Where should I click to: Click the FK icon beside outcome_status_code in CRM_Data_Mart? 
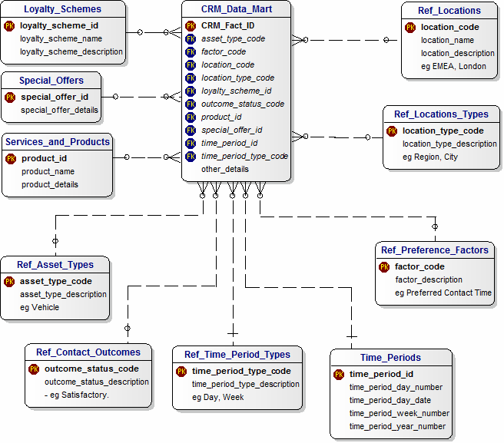(191, 104)
